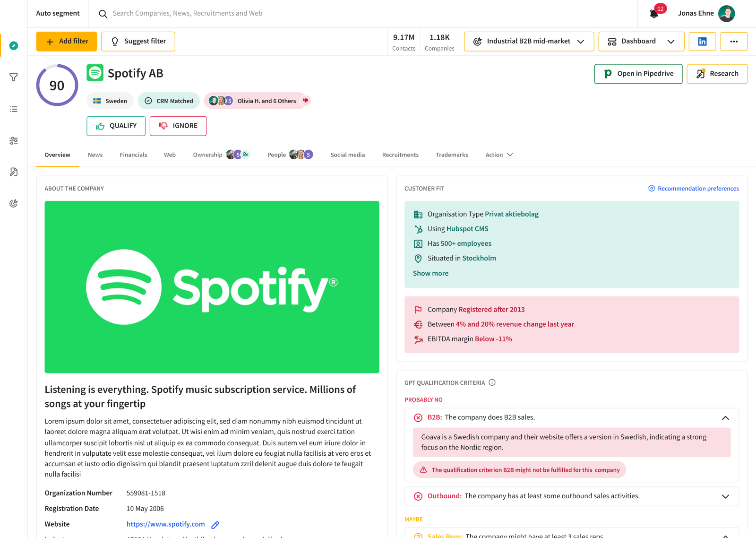Expand the Dashboard dropdown
Screen dimensions: 756x538
[x=641, y=42]
